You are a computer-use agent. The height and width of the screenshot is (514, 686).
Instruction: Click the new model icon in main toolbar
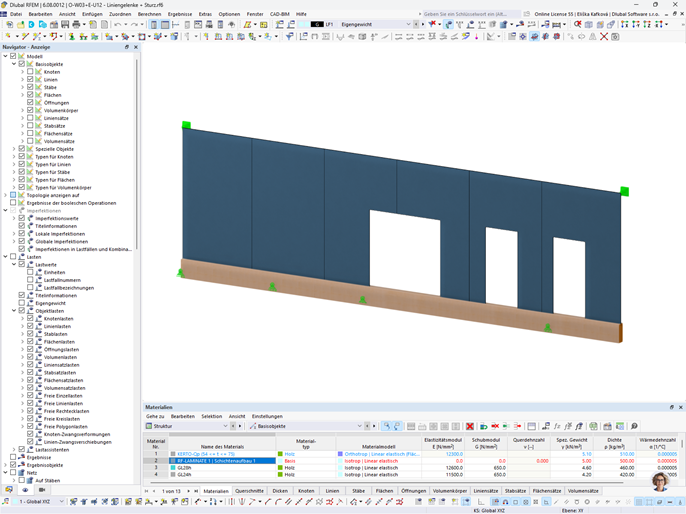pyautogui.click(x=9, y=24)
